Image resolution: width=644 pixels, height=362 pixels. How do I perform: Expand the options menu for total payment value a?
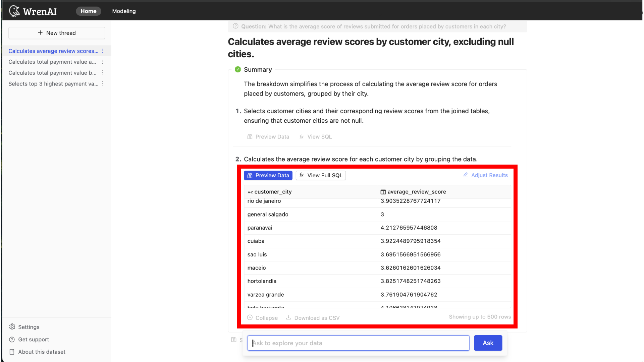[102, 62]
